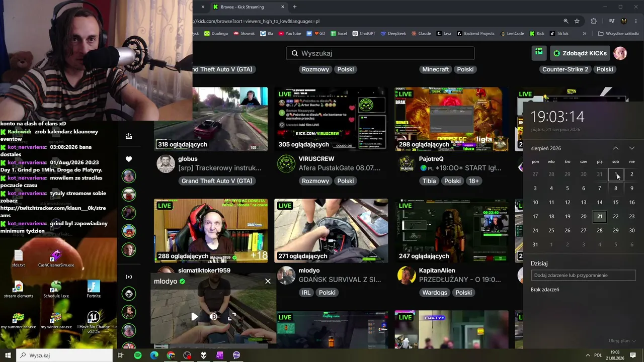Open the Backend Projects bookmark
This screenshot has width=644, height=362.
pos(475,34)
